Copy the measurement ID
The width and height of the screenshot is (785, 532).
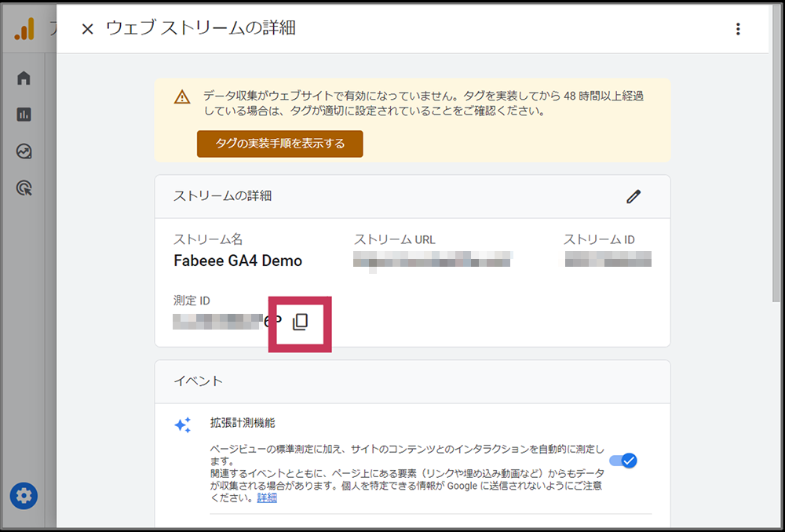300,322
